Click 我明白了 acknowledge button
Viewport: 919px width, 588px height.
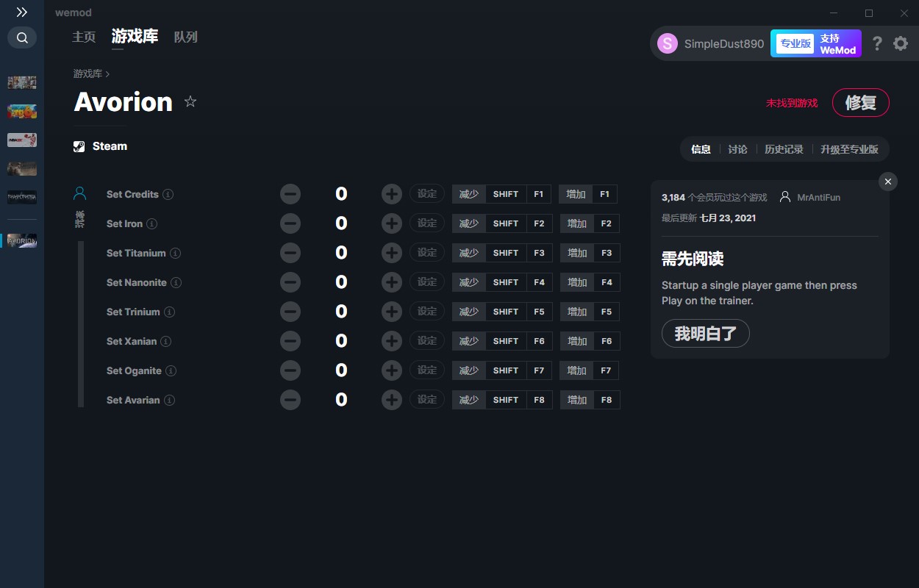click(x=705, y=334)
